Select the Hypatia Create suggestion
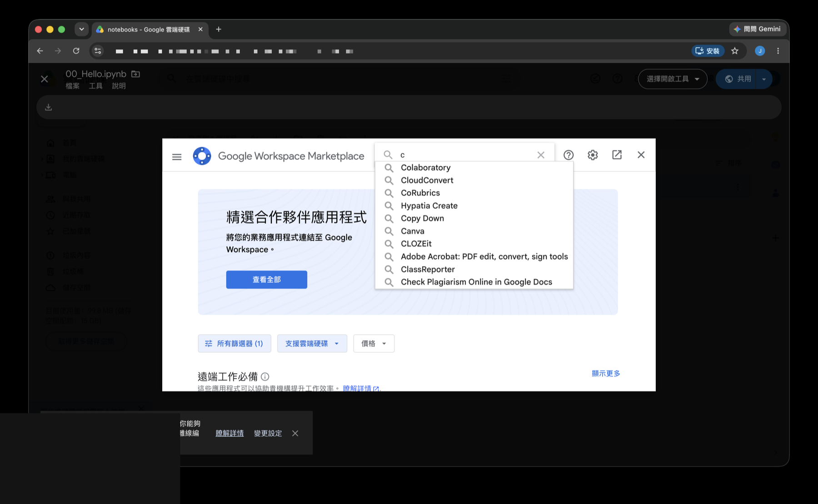The height and width of the screenshot is (504, 818). coord(474,206)
